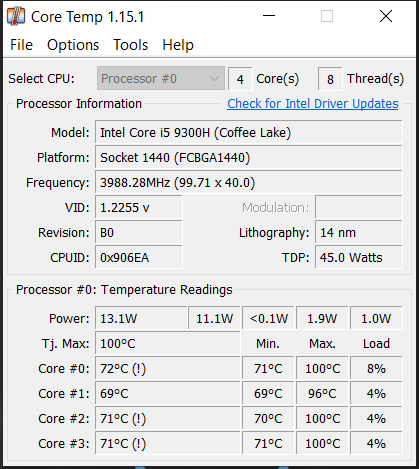Click the Core #2 min temperature 70°C
419x469 pixels.
pyautogui.click(x=268, y=418)
